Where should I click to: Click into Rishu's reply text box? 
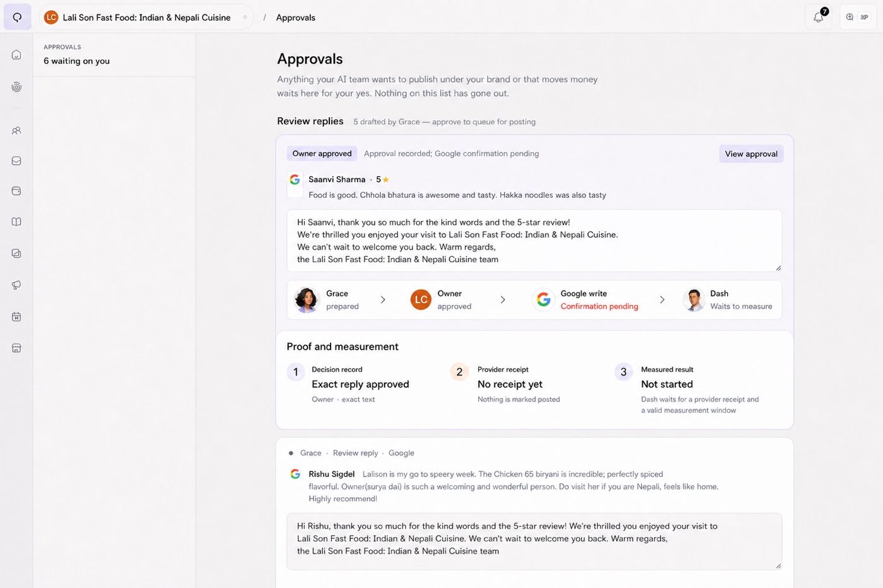pos(534,541)
